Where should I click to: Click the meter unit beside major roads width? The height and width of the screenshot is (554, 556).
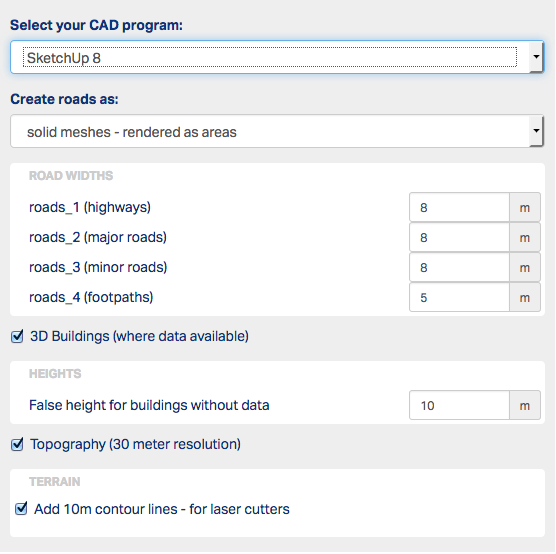525,237
